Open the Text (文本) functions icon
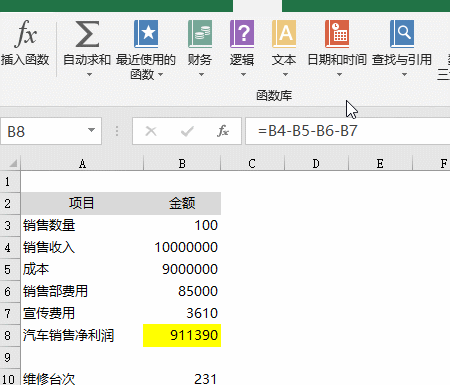Viewport: 450px width, 385px height. point(284,34)
